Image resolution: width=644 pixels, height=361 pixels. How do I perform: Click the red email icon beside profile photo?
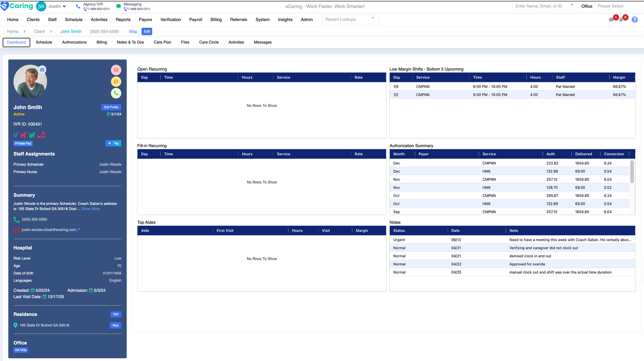(x=116, y=70)
